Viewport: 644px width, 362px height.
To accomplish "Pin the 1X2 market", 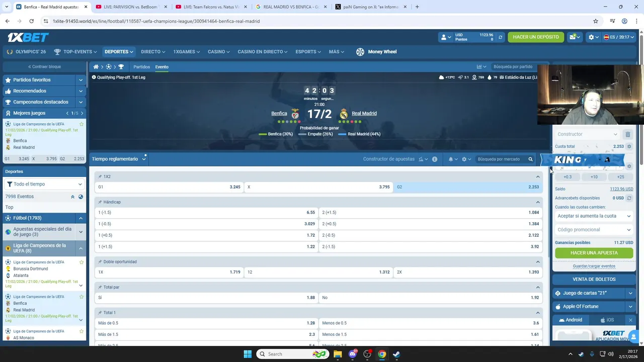I will [x=100, y=176].
